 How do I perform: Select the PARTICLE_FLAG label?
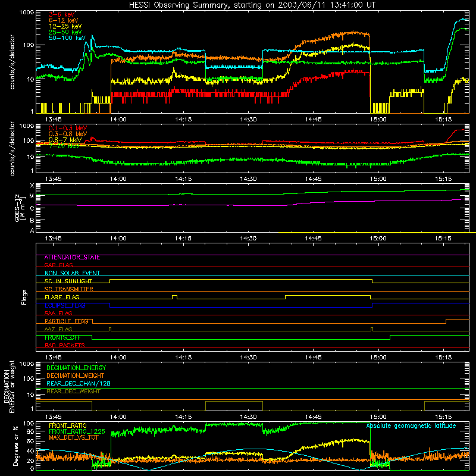tap(67, 321)
